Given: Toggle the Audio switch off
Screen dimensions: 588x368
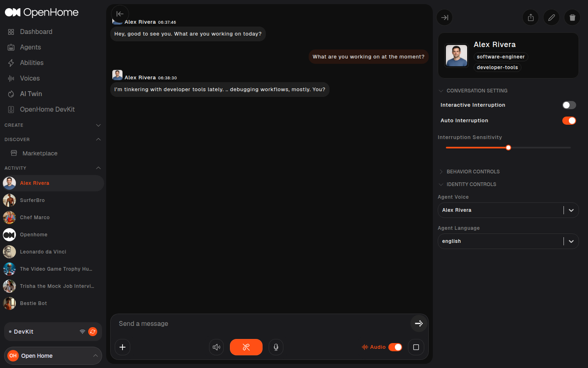Looking at the screenshot, I should tap(395, 347).
